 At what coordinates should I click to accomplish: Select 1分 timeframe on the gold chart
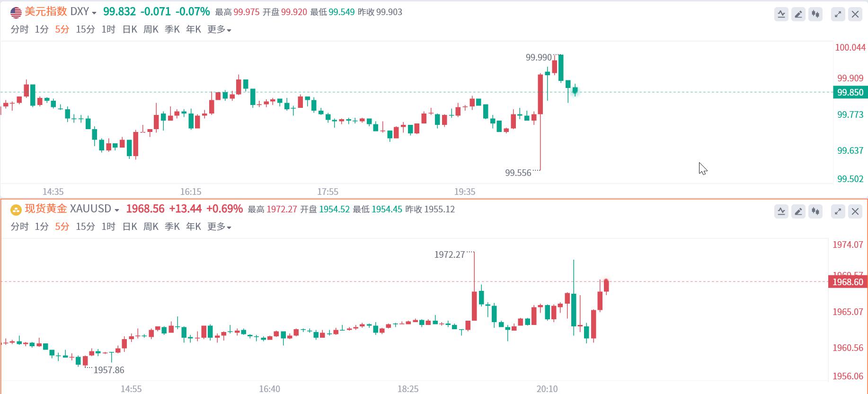pos(42,227)
